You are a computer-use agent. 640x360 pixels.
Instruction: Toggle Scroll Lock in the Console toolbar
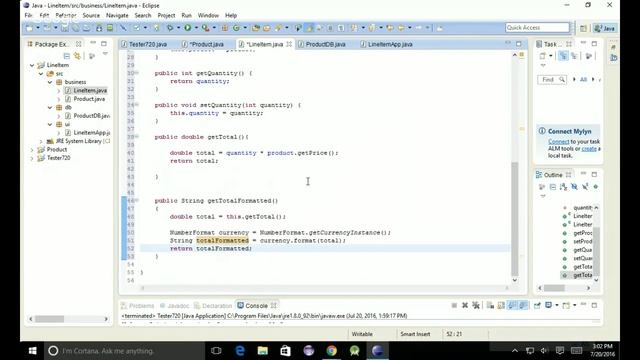coord(501,305)
